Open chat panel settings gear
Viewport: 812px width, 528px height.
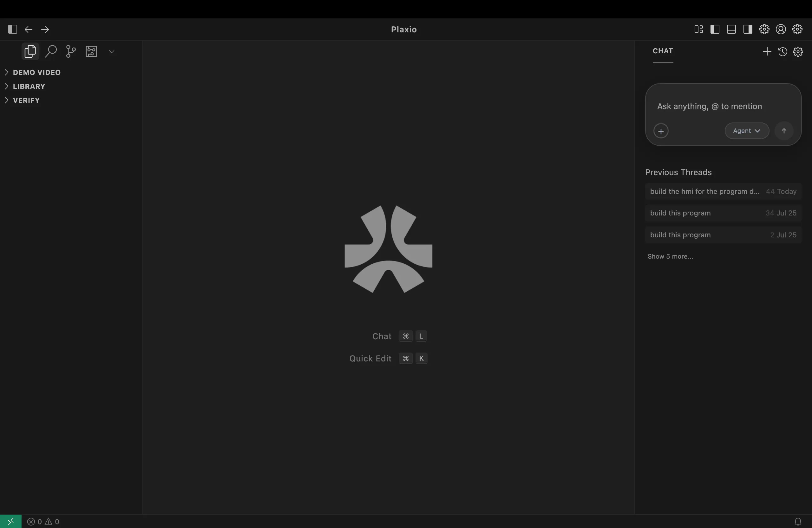click(x=798, y=51)
